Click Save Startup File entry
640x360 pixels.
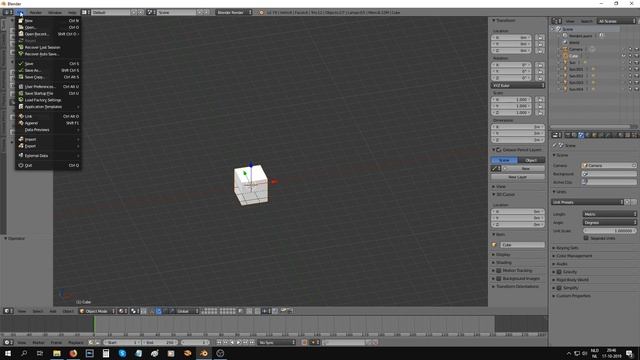48,93
